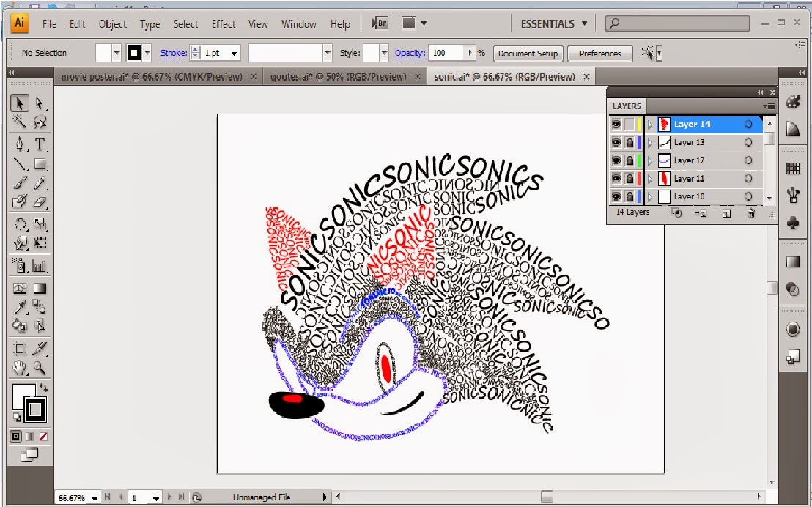Open the fill color dropdown arrow
The width and height of the screenshot is (812, 507).
pyautogui.click(x=117, y=53)
